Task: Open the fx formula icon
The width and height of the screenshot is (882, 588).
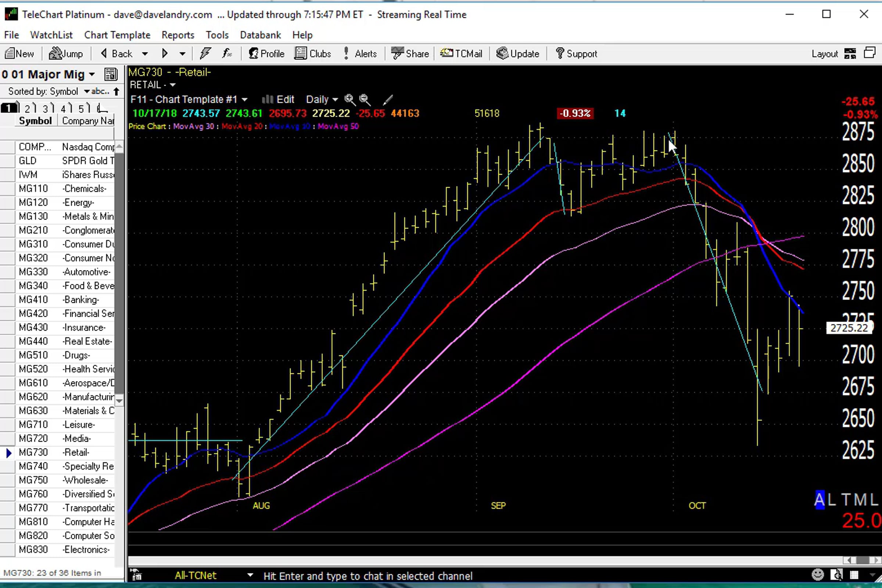Action: [227, 54]
